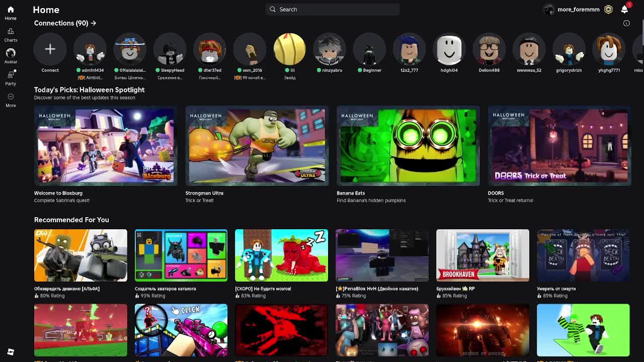Click the info icon beside Connections row
The width and height of the screenshot is (644, 362).
point(626,23)
